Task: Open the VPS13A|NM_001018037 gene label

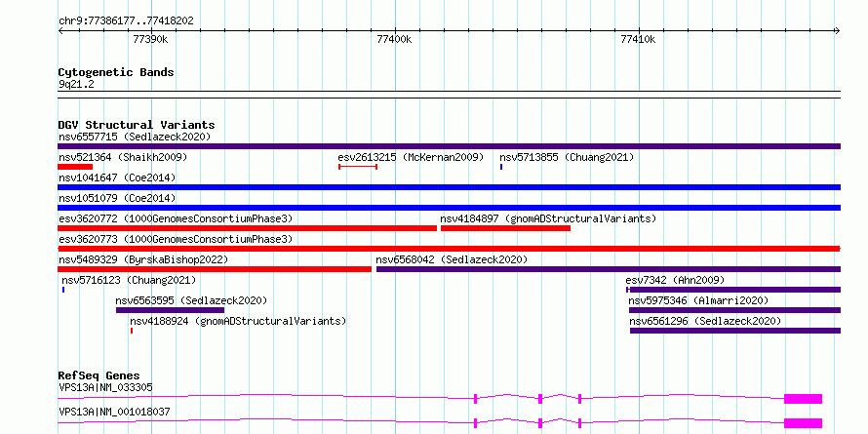Action: click(114, 412)
